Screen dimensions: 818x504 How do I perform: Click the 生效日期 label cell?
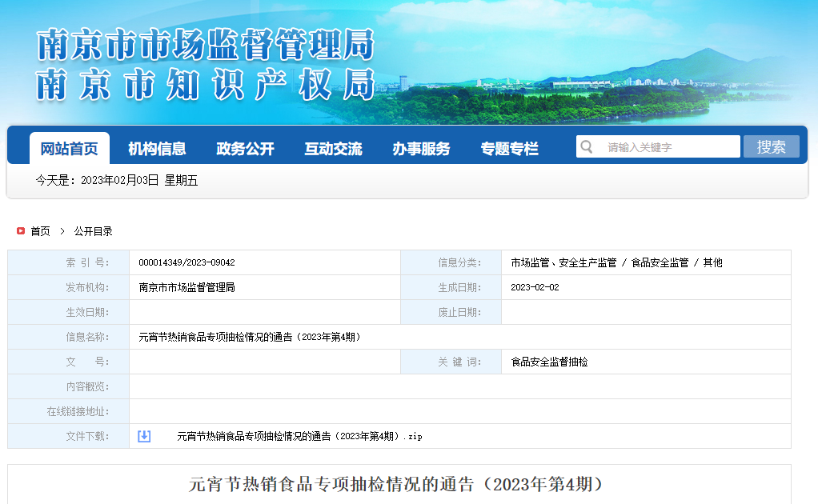point(68,312)
